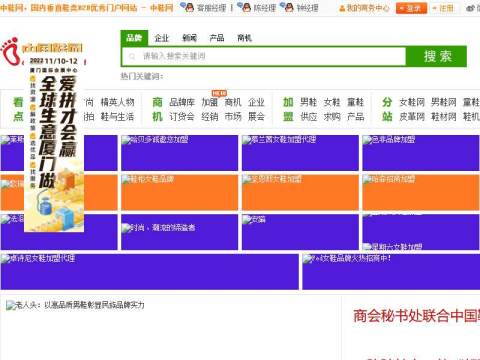Click the broken image icon for 哈贝多 banner
Screen dimensions: 480x360
tap(125, 140)
